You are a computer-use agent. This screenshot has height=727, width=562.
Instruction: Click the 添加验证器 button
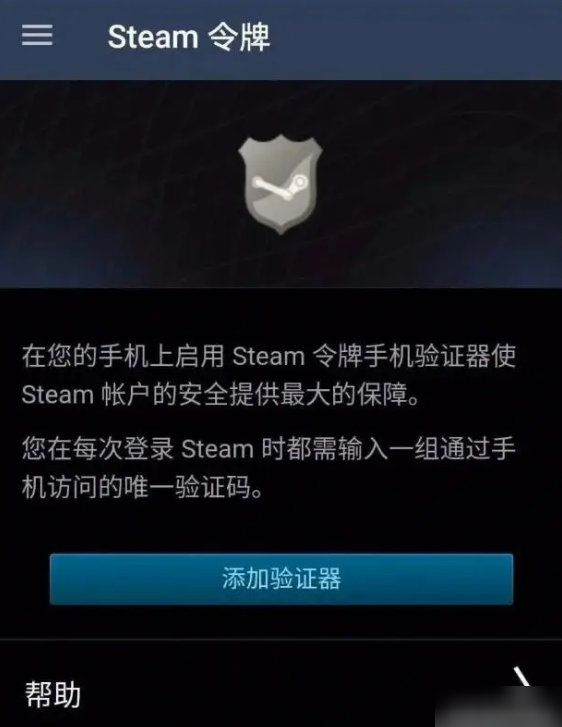pos(281,579)
